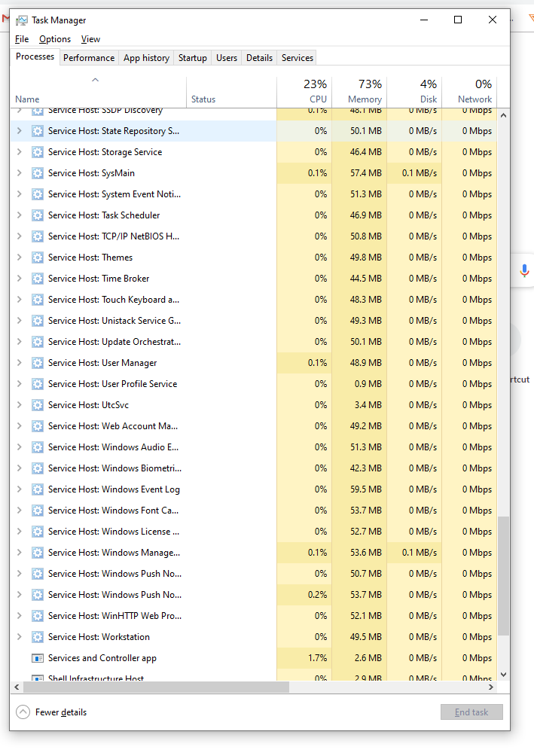Screen dimensions: 534x756
Task: Click the Services and Controller app icon
Action: point(38,658)
